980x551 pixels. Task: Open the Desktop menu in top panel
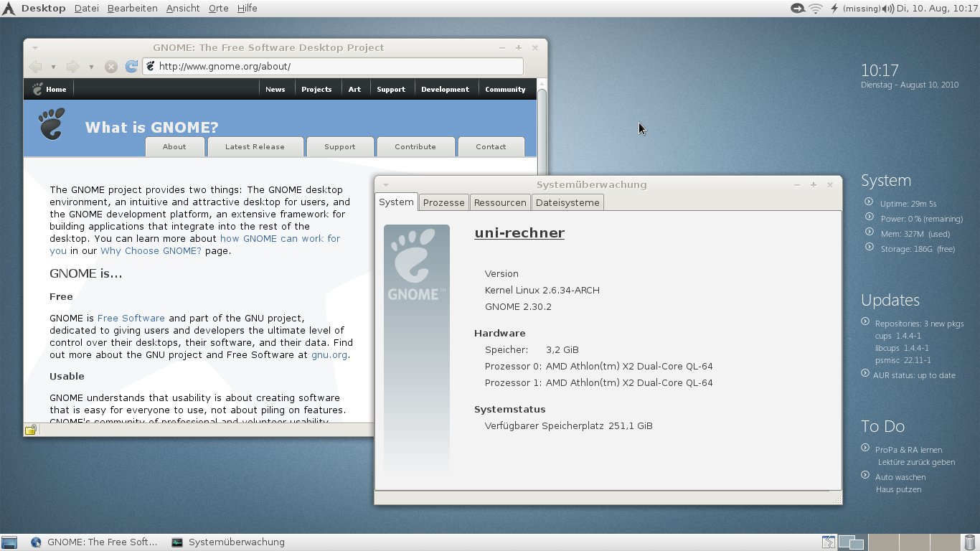tap(44, 9)
